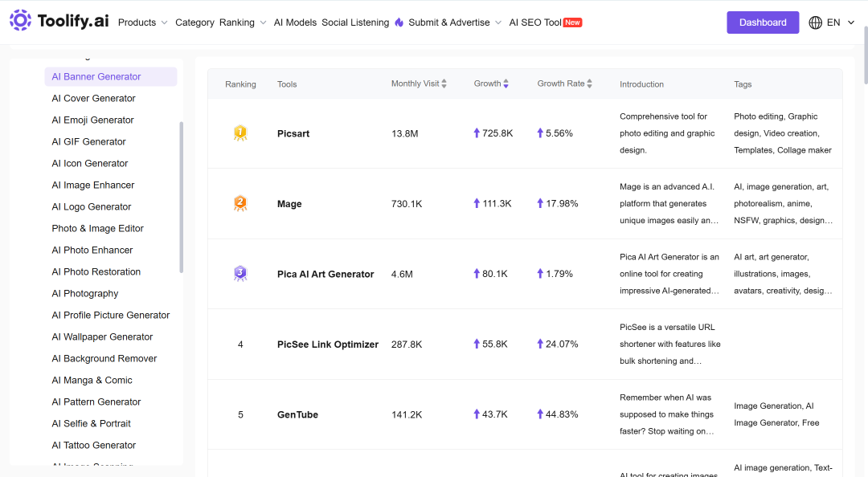The width and height of the screenshot is (868, 477).
Task: Open Pica AI Art Generator link
Action: point(325,274)
